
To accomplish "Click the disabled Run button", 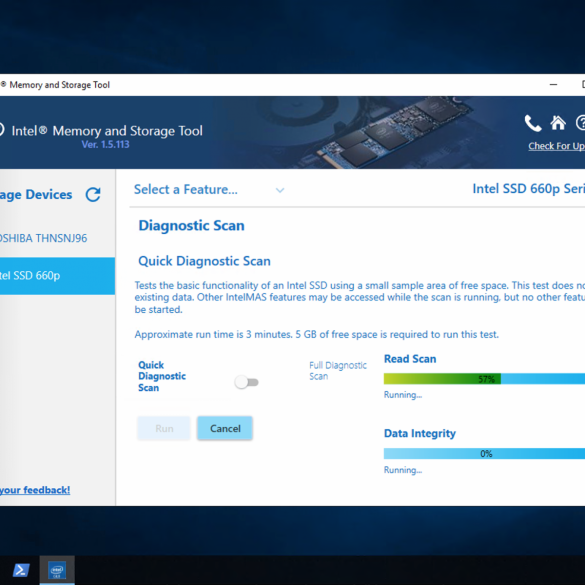I will point(164,428).
